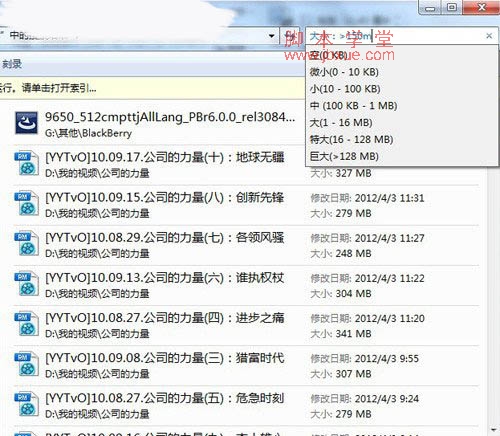This screenshot has height=436, width=500.
Task: Click modified date 2012/4/3 9:55
Action: tap(387, 359)
